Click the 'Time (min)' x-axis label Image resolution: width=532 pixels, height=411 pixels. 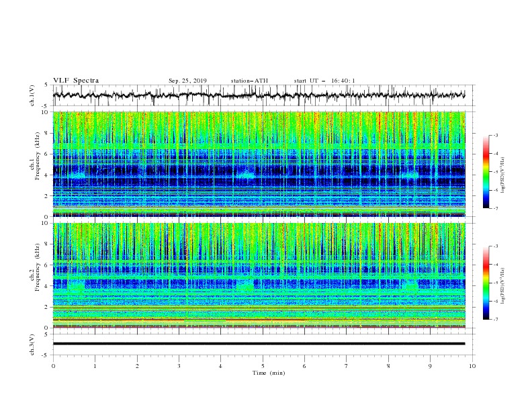click(x=269, y=373)
